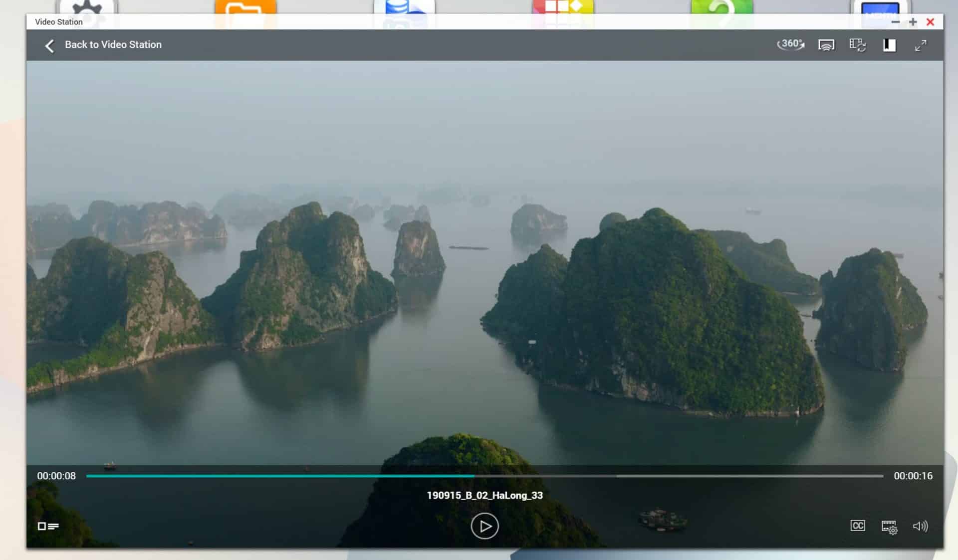Click the Video Station window title
This screenshot has height=560, width=958.
(59, 22)
